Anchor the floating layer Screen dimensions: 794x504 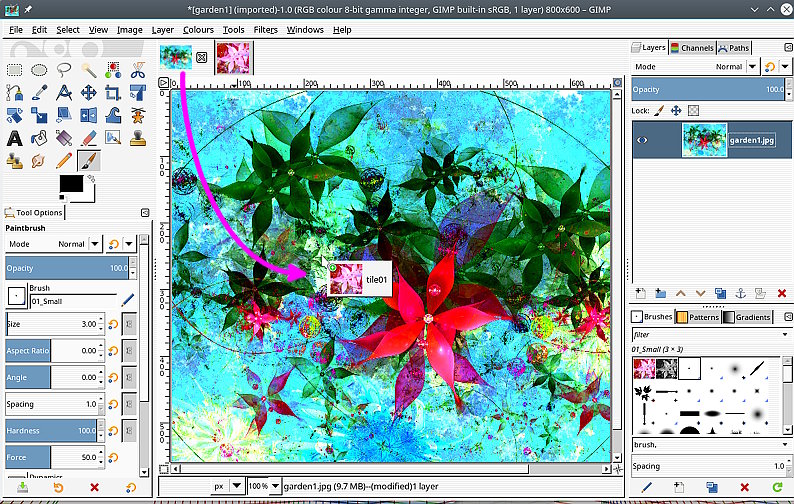point(740,293)
